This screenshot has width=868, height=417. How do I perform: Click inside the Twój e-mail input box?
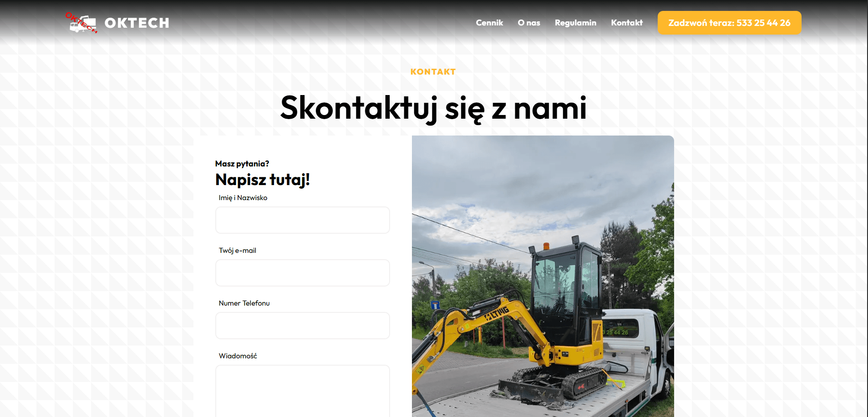[x=302, y=273]
